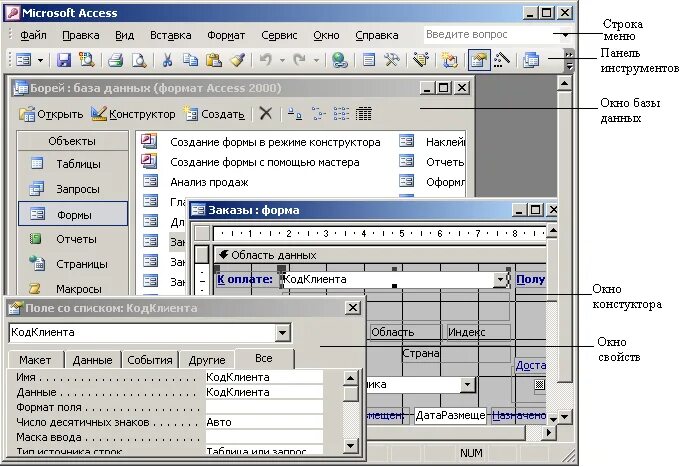Toggle the Field List window
This screenshot has width=681, height=467.
[369, 60]
